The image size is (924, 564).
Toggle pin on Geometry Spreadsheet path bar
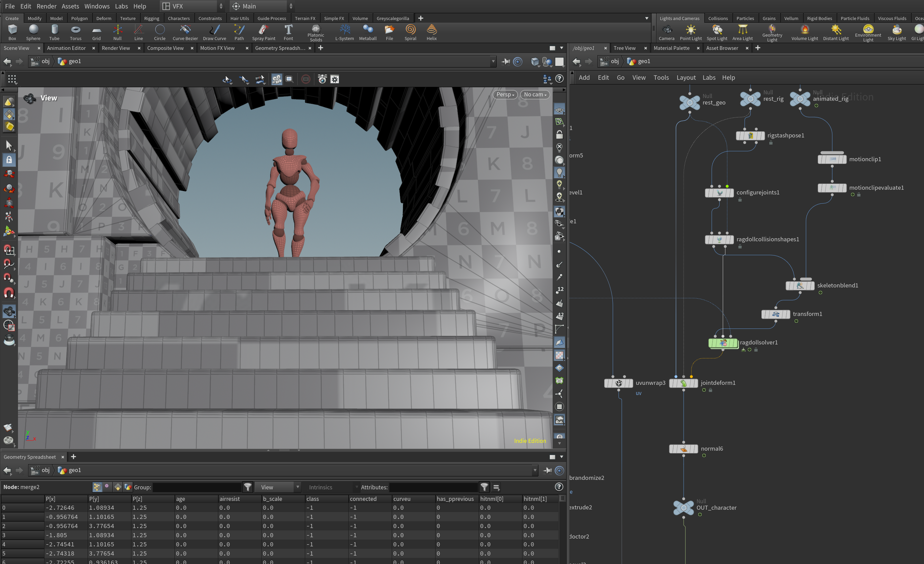click(x=548, y=470)
